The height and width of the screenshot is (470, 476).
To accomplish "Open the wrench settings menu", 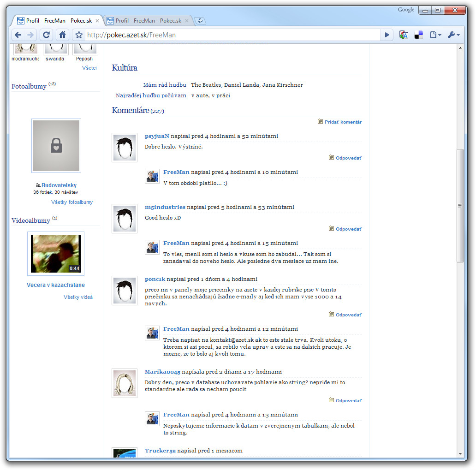I will click(x=454, y=35).
